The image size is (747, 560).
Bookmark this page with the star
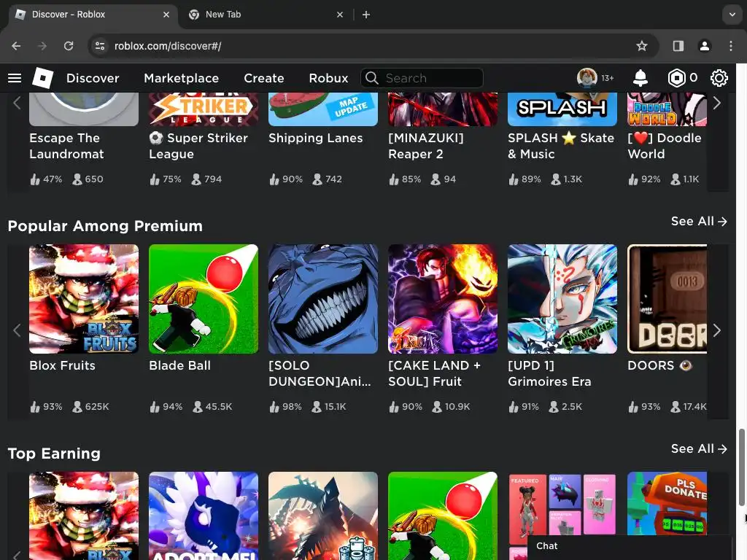pyautogui.click(x=642, y=46)
